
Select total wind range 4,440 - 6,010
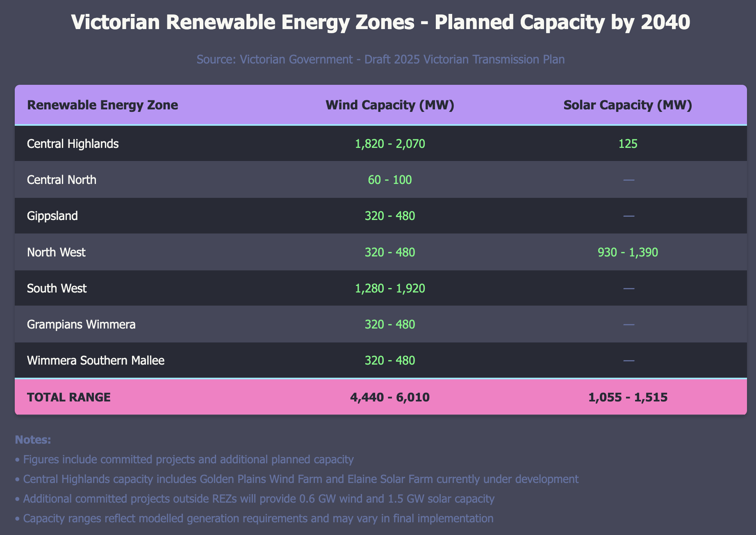coord(389,397)
